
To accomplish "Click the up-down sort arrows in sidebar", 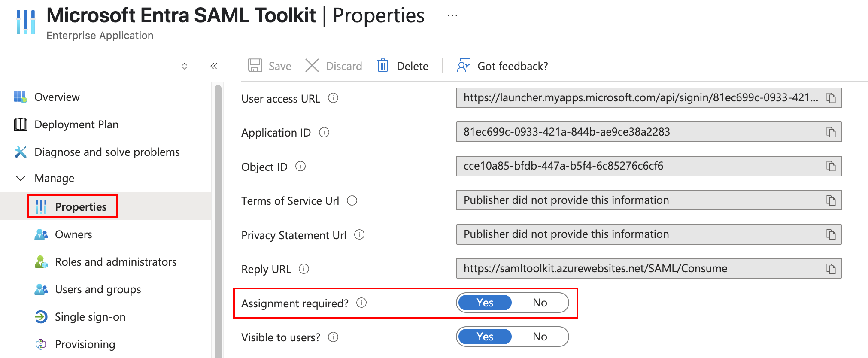I will (x=185, y=66).
